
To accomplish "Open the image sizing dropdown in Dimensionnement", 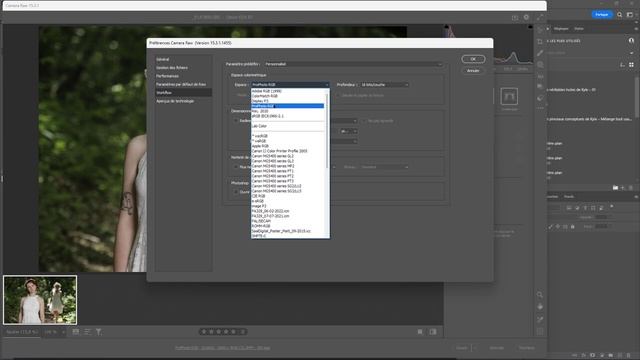I will (x=344, y=121).
